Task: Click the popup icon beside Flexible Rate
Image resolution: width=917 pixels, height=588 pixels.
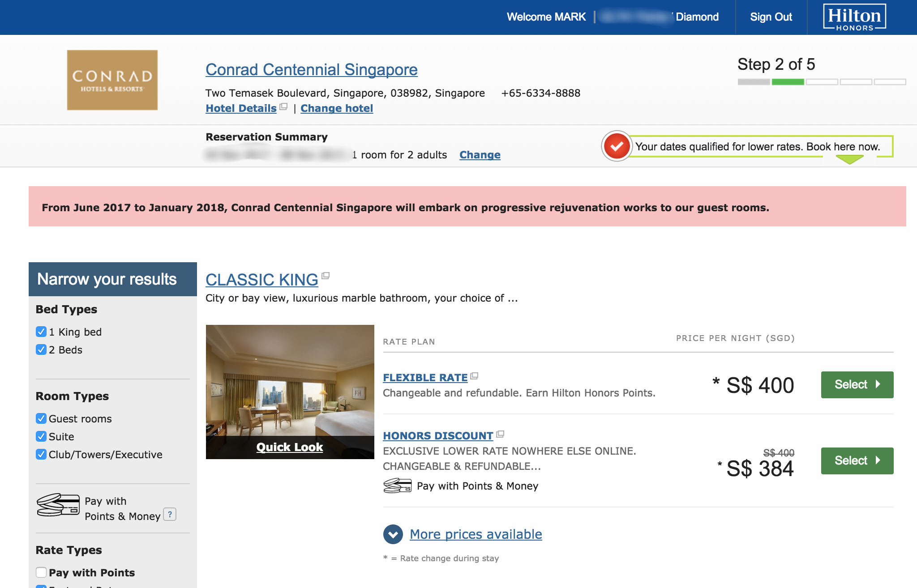Action: 474,376
